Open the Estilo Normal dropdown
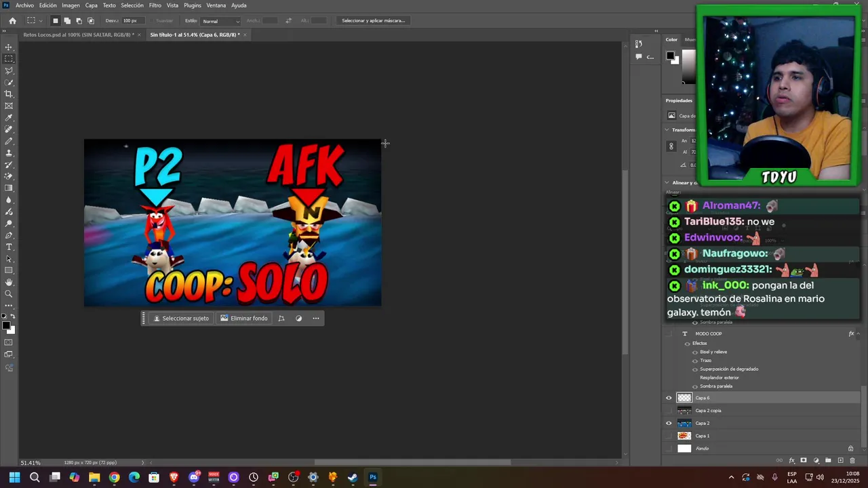 221,21
